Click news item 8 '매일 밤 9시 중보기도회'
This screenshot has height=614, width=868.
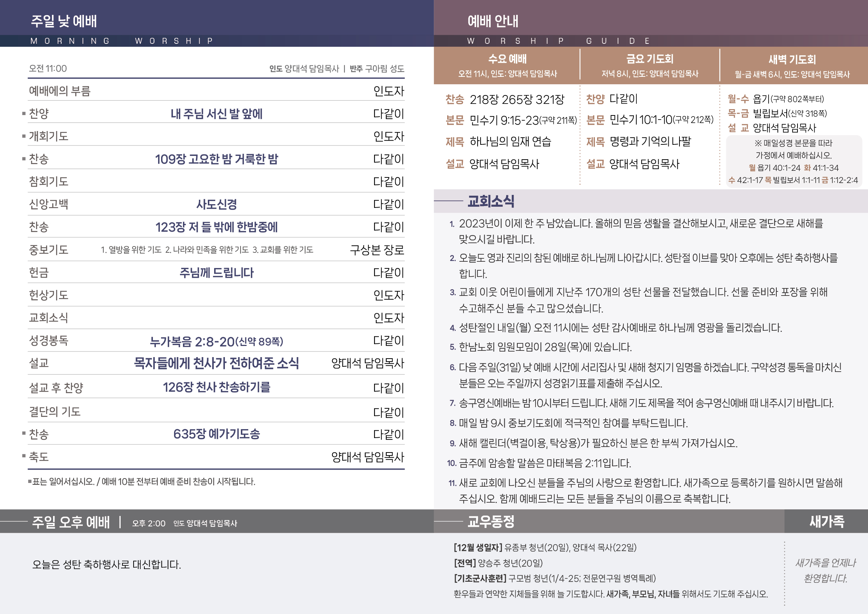[x=569, y=423]
